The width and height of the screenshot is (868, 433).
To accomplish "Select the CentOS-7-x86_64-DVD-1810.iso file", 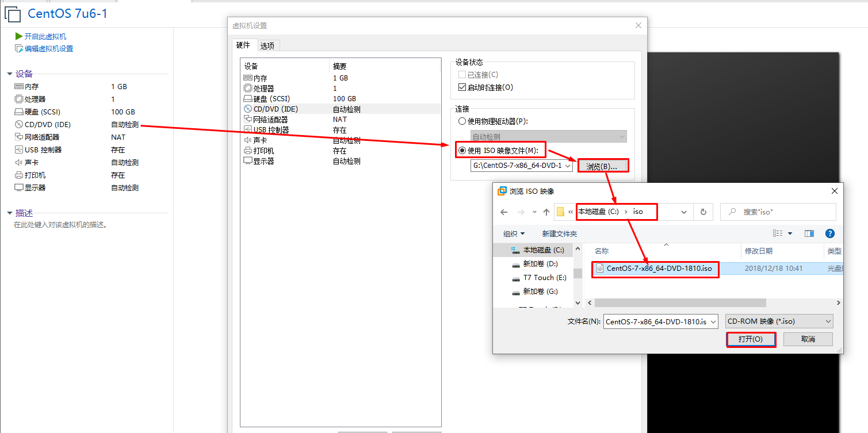I will pyautogui.click(x=656, y=269).
